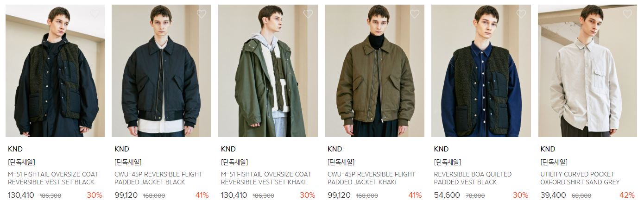The image size is (644, 220).
Task: Open CWU-45P REVERSIBLE FLIGHT PADDED JACKET BLACK link
Action: pos(158,178)
